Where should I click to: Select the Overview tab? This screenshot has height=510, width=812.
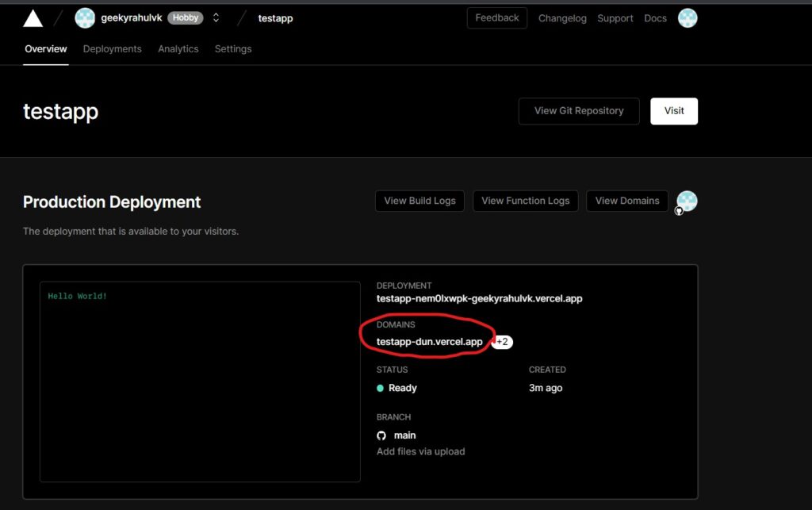(x=46, y=49)
